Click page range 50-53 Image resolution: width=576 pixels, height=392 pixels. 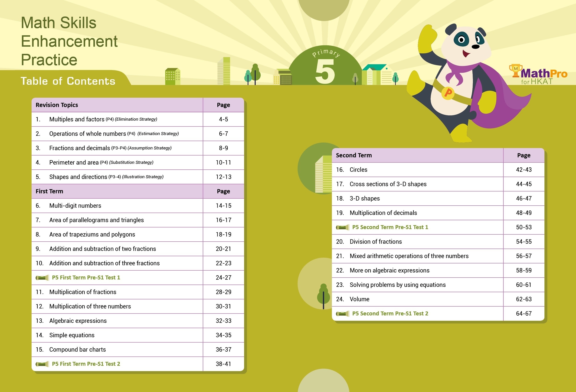point(524,227)
